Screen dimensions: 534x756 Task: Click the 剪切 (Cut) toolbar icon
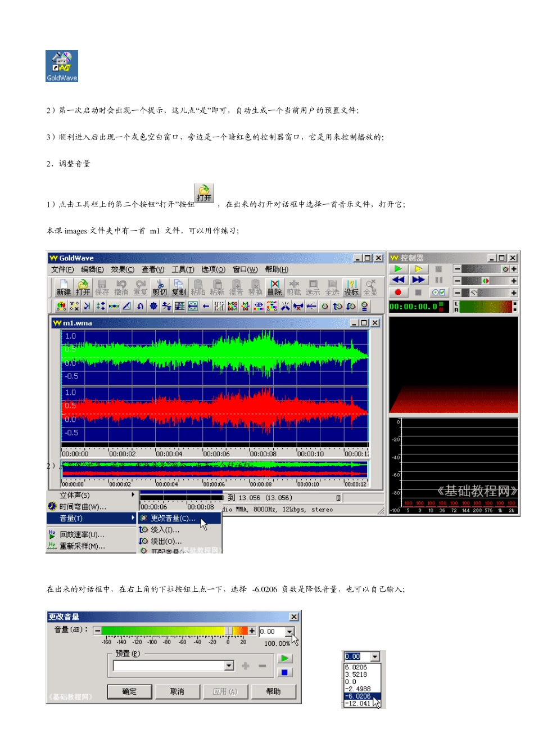[x=160, y=287]
